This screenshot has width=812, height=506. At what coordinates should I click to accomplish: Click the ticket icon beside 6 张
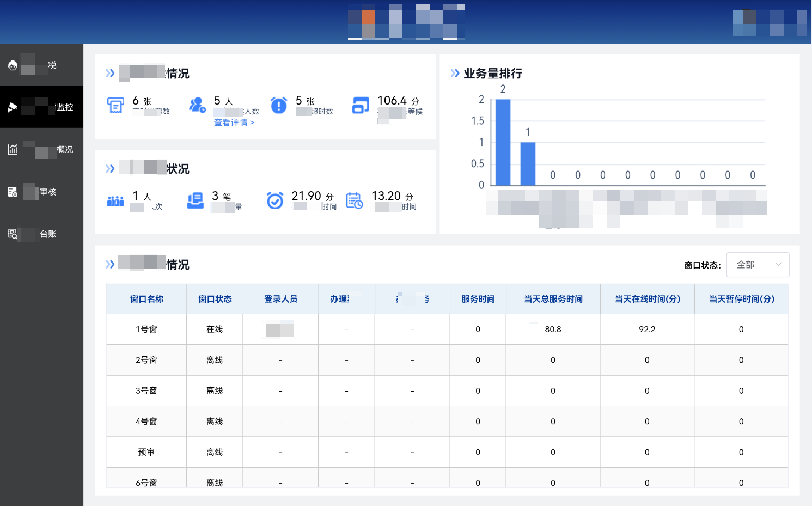point(115,105)
